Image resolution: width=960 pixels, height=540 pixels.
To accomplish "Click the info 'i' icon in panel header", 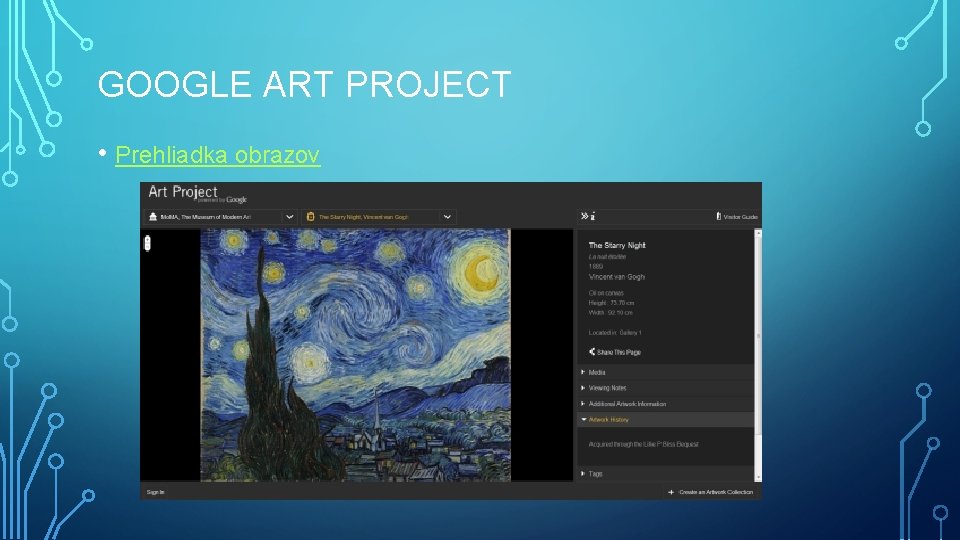I will point(593,217).
